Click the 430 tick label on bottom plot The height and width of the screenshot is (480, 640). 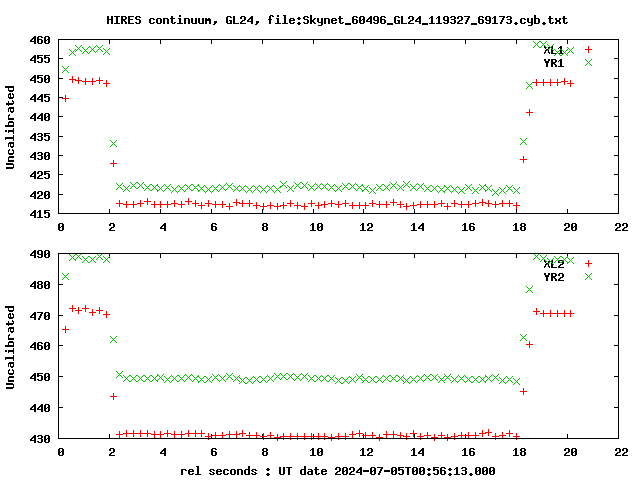pos(40,439)
